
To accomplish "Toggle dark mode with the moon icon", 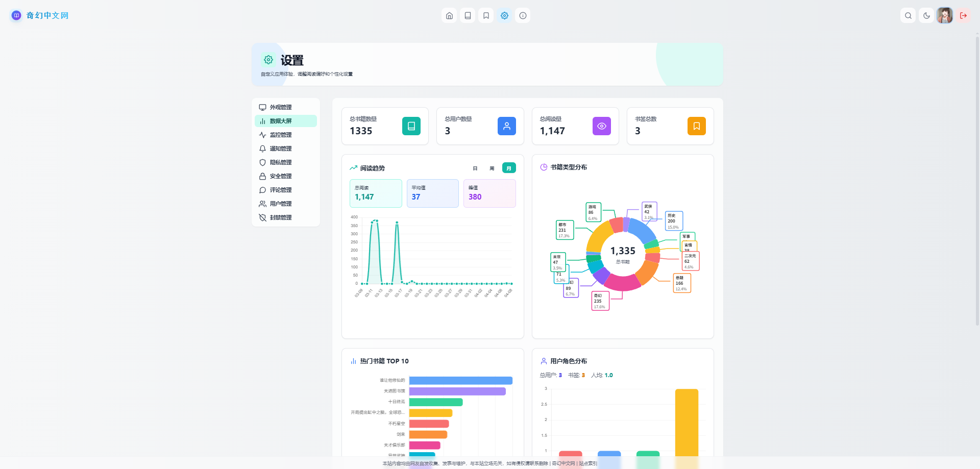I will coord(926,16).
